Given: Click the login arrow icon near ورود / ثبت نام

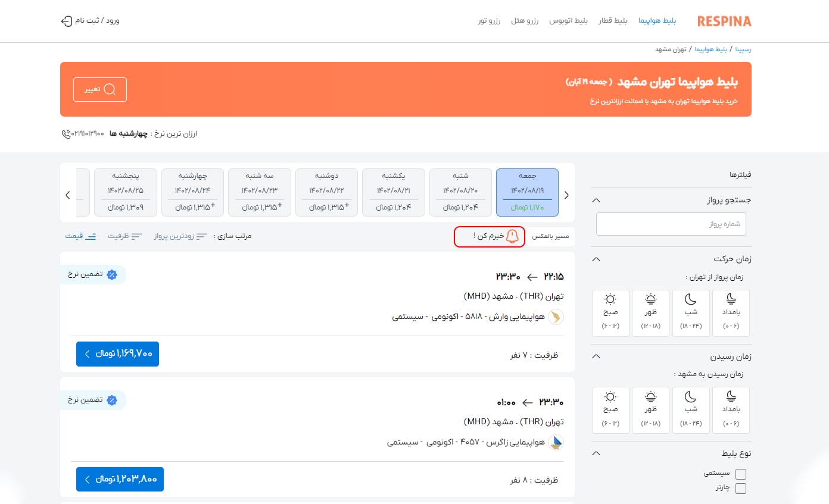Looking at the screenshot, I should point(66,21).
